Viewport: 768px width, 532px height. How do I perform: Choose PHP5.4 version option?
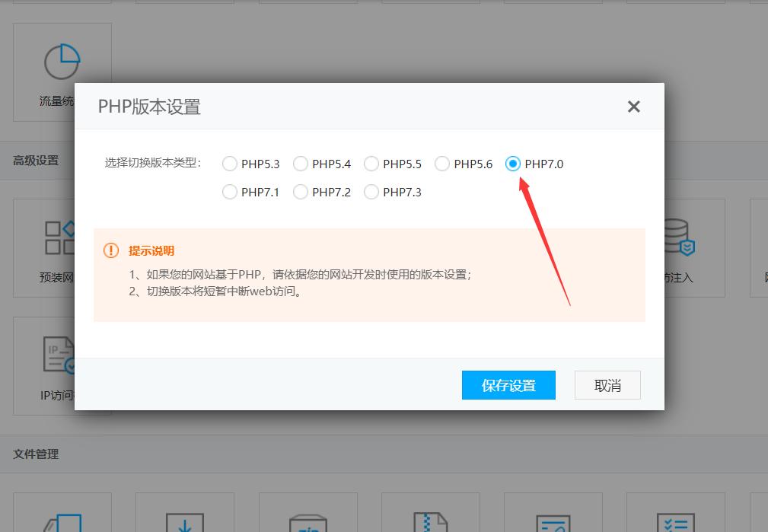click(301, 163)
